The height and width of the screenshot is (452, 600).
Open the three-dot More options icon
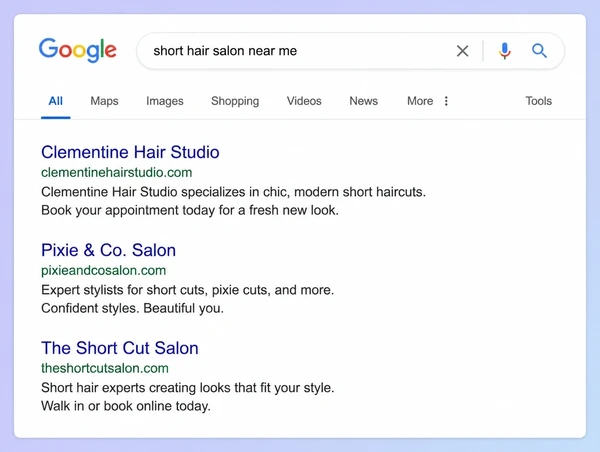pyautogui.click(x=446, y=101)
